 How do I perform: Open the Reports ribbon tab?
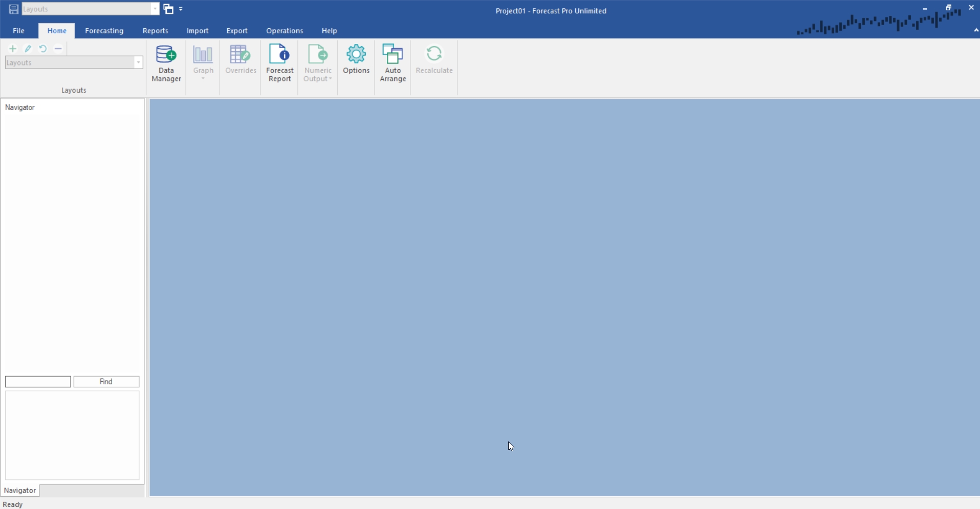coord(155,31)
